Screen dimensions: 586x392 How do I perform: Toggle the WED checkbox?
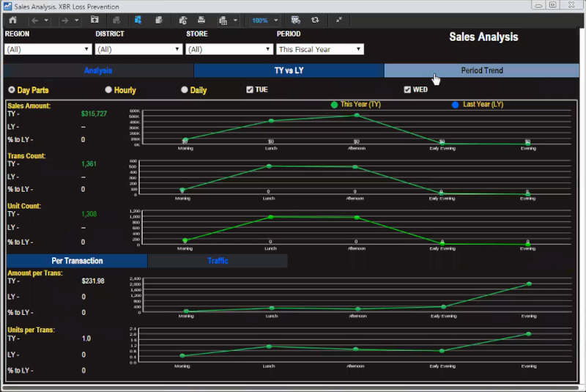[x=407, y=89]
